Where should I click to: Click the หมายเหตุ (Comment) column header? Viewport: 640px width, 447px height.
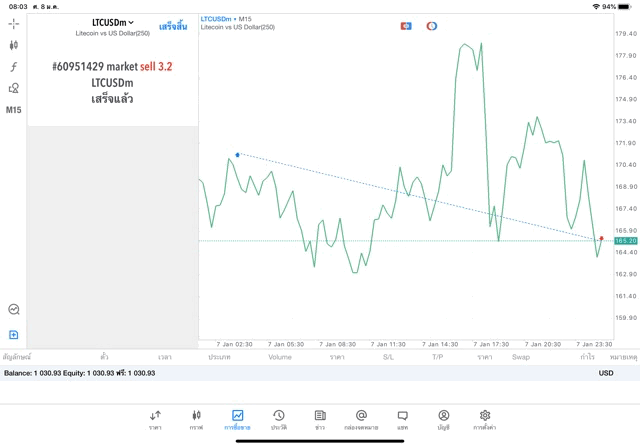pyautogui.click(x=623, y=357)
